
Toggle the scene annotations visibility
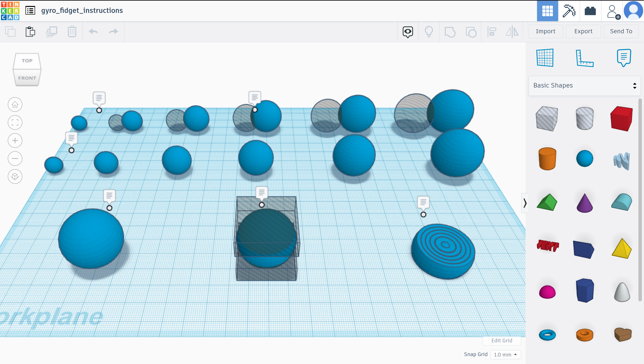408,32
